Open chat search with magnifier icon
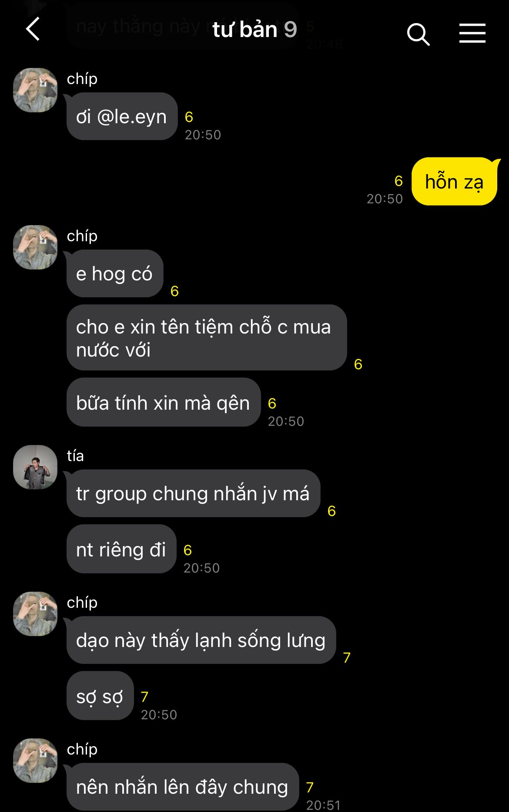This screenshot has height=812, width=509. coord(418,34)
